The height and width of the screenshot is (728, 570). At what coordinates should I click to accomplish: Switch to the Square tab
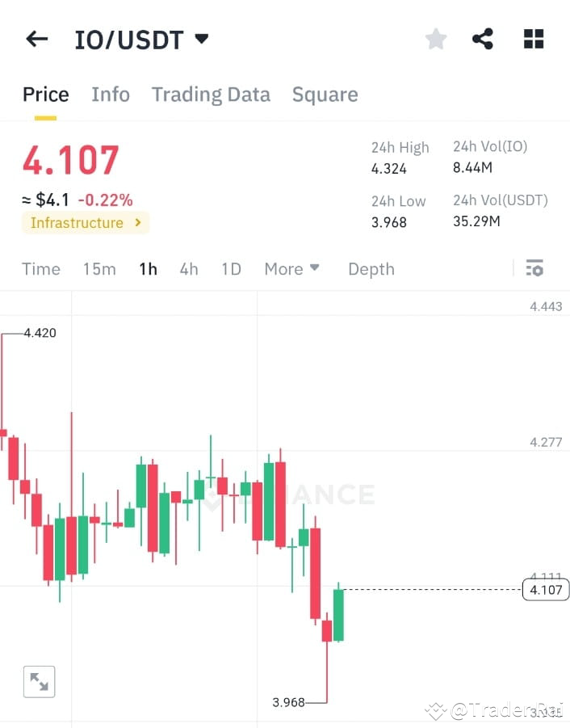coord(325,95)
